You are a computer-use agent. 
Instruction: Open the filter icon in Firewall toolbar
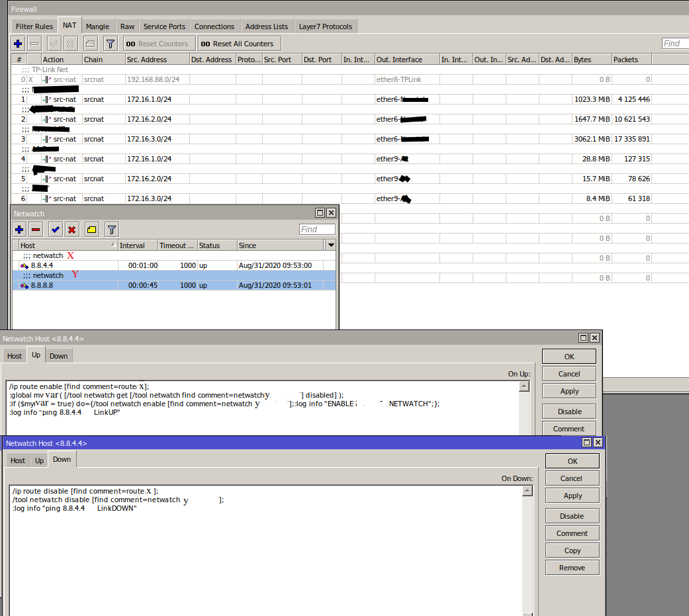[x=111, y=44]
